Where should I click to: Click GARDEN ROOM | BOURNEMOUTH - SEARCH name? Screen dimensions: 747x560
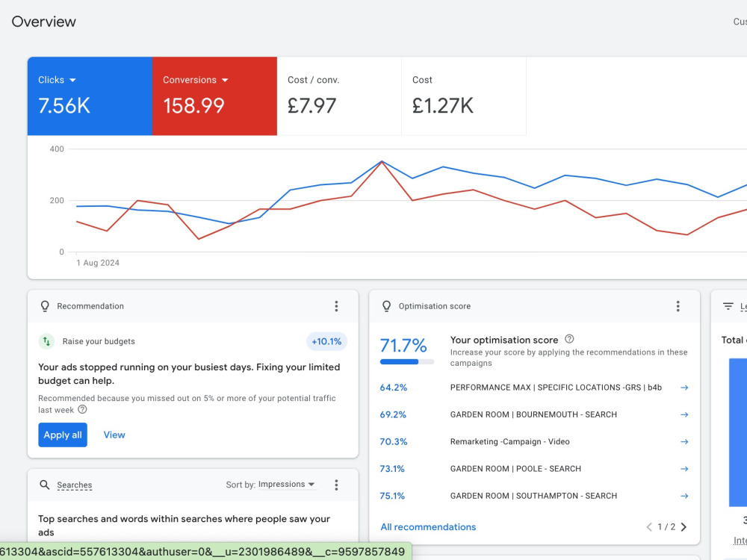coord(533,414)
